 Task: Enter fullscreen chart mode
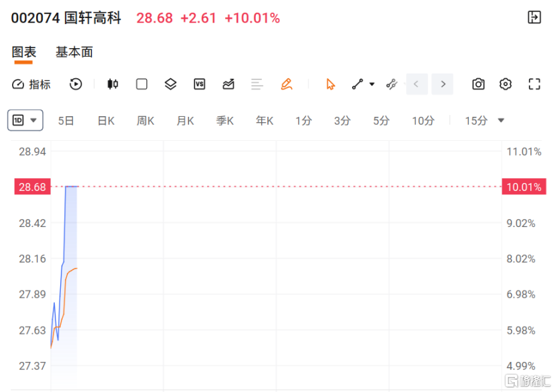click(x=534, y=84)
